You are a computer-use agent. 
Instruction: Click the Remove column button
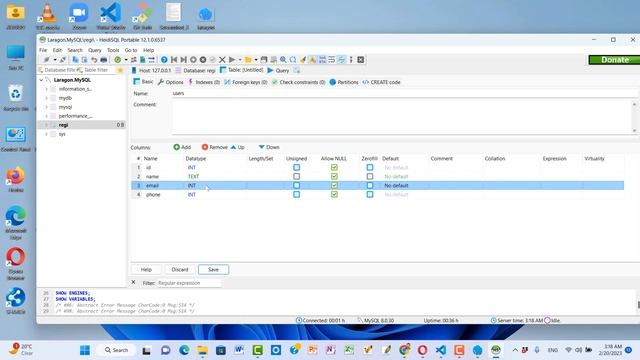coord(214,147)
